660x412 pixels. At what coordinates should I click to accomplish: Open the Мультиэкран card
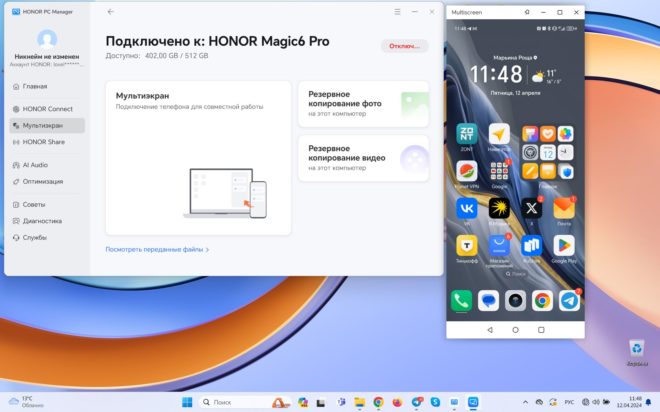click(x=198, y=158)
